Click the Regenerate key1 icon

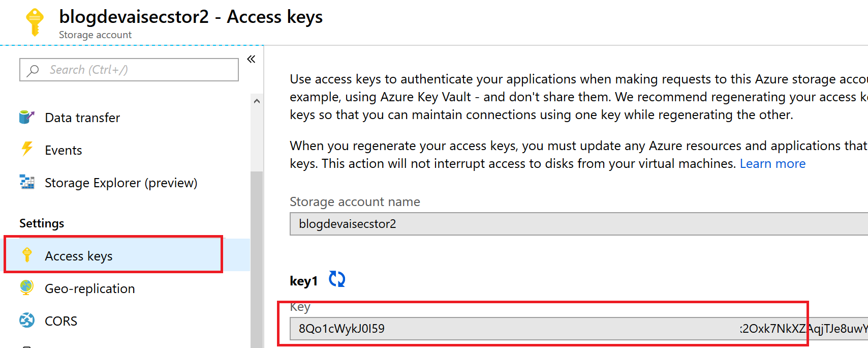336,279
